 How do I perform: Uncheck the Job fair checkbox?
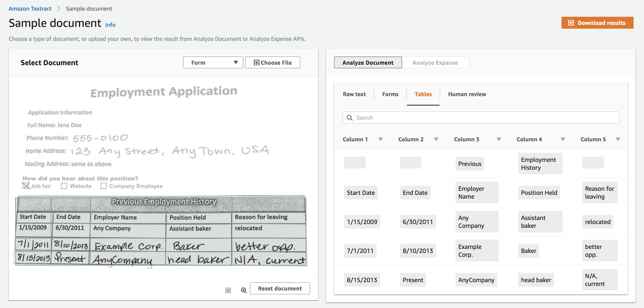[x=26, y=186]
